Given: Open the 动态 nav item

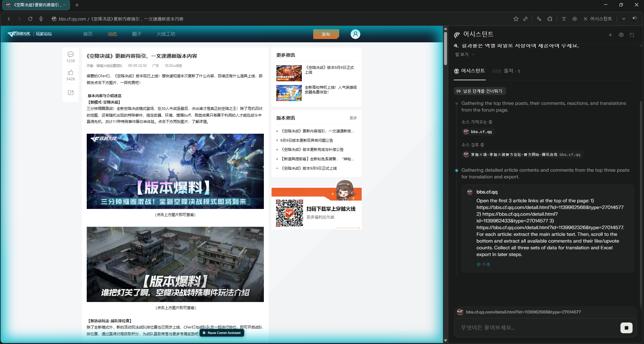Looking at the screenshot, I should point(112,34).
